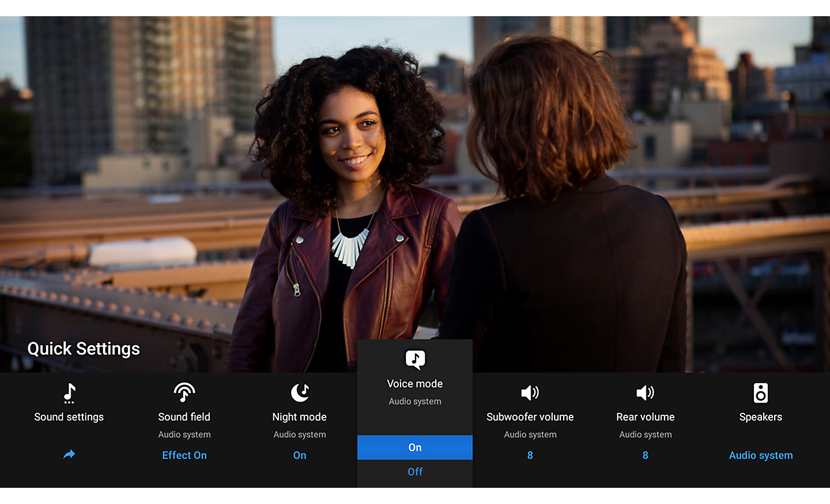Click the Sound settings music note icon
Image resolution: width=830 pixels, height=504 pixels.
click(69, 393)
